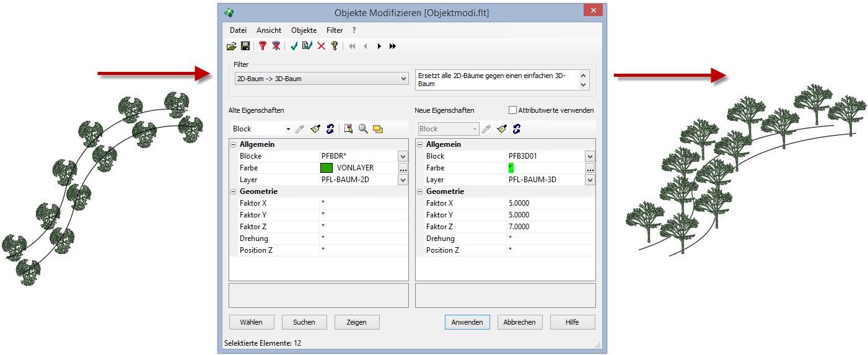This screenshot has height=355, width=868.
Task: Collapse the Geometrie group under Neue Eigenschaften
Action: pos(420,191)
